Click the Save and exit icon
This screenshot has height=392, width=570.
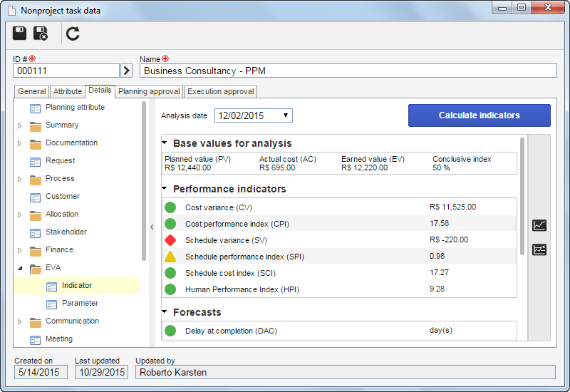[41, 33]
